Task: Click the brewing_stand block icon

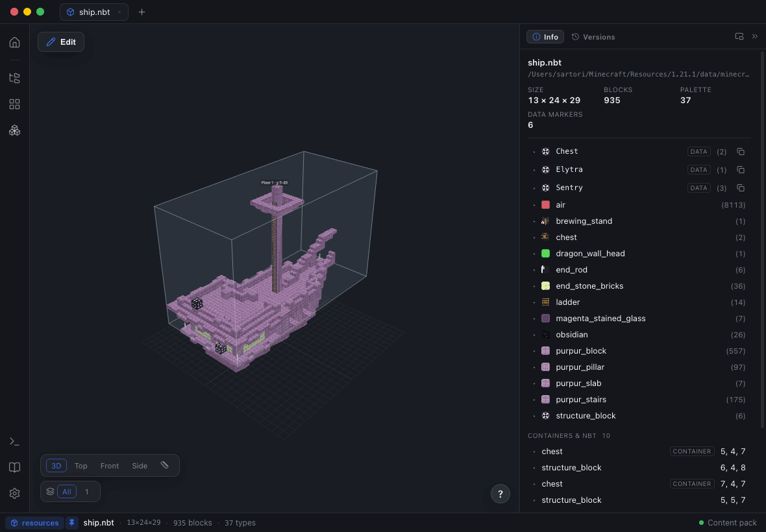Action: (x=546, y=221)
